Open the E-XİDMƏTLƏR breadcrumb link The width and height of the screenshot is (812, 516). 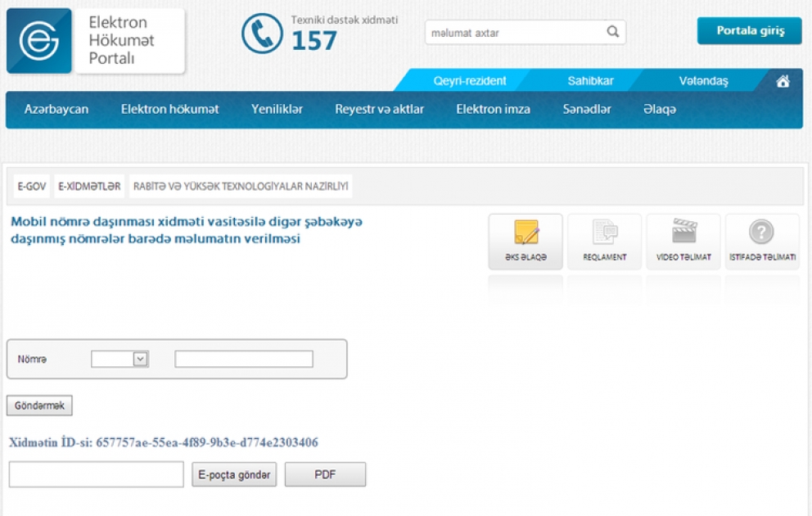(x=89, y=187)
